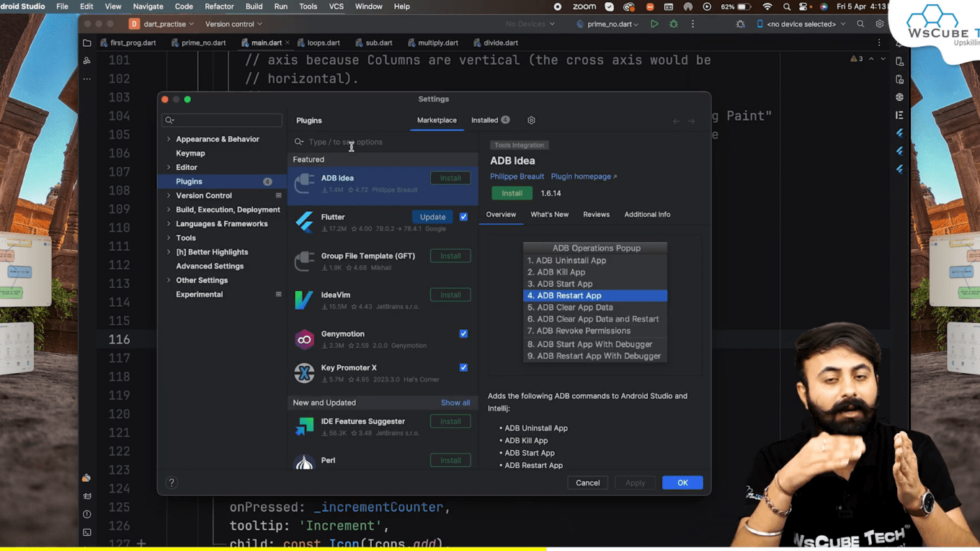The width and height of the screenshot is (980, 551).
Task: Open the Refactor menu in menu bar
Action: point(219,6)
